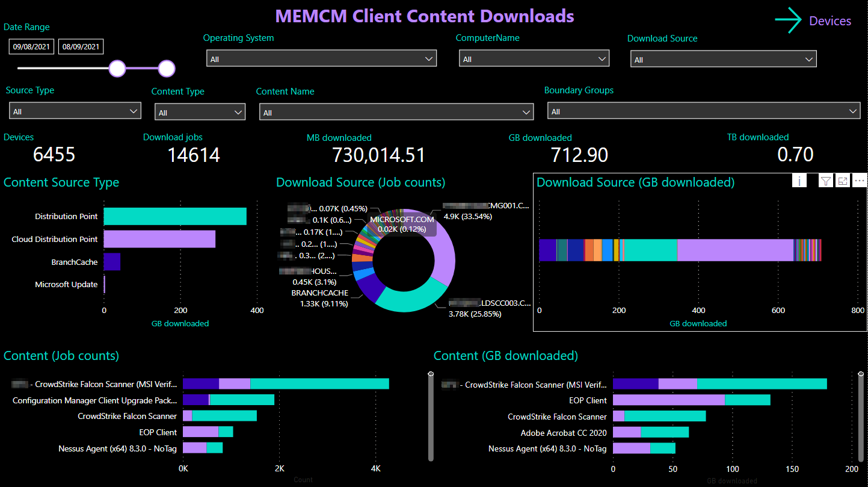Click the teal arrow icon beside Devices
The height and width of the screenshot is (487, 868).
pos(789,21)
